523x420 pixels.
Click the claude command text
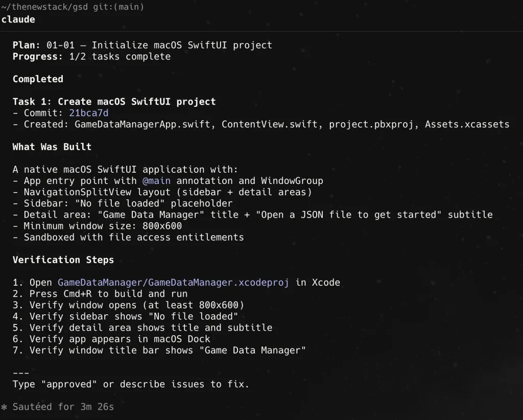(x=18, y=19)
